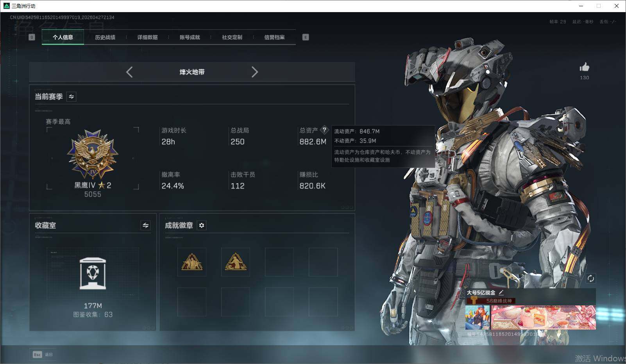Click the pink dessert banner card
Viewport: 626px width, 364px height.
coord(544,318)
